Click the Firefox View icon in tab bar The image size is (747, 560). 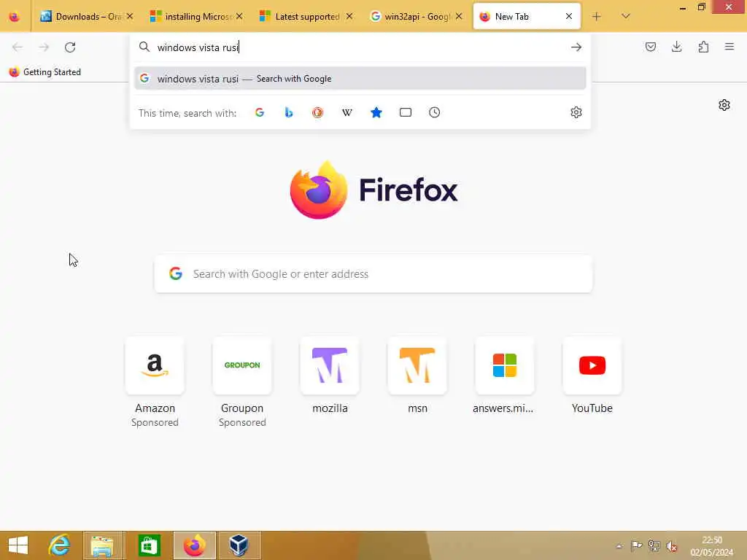[x=15, y=17]
